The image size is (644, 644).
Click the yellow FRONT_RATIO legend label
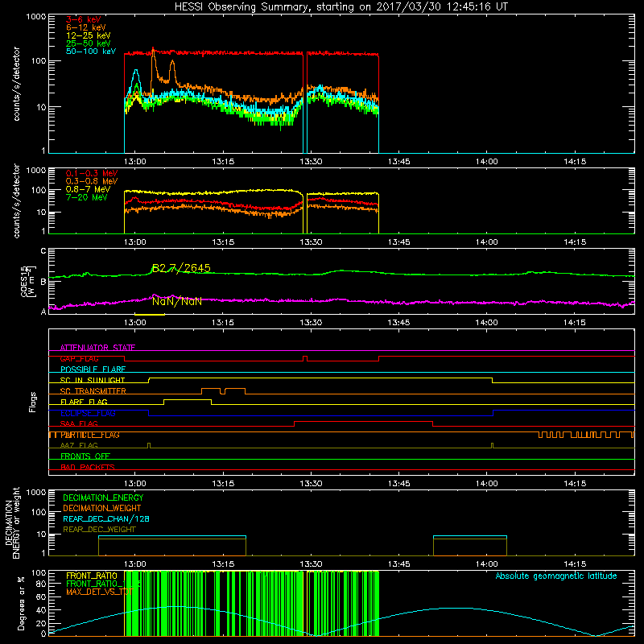pos(92,576)
